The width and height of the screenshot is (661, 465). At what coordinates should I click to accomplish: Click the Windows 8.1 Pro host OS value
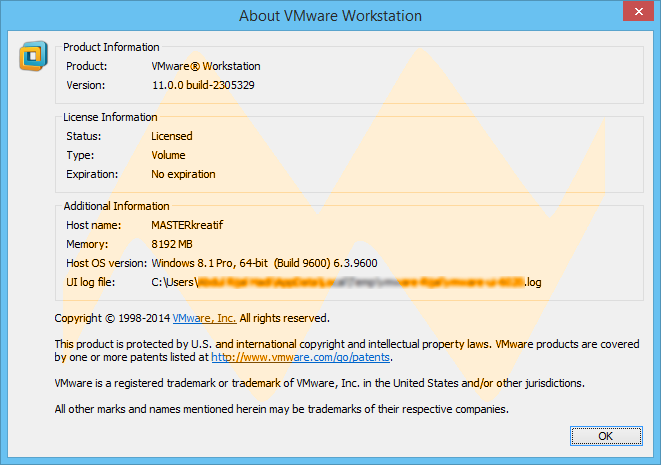point(264,263)
